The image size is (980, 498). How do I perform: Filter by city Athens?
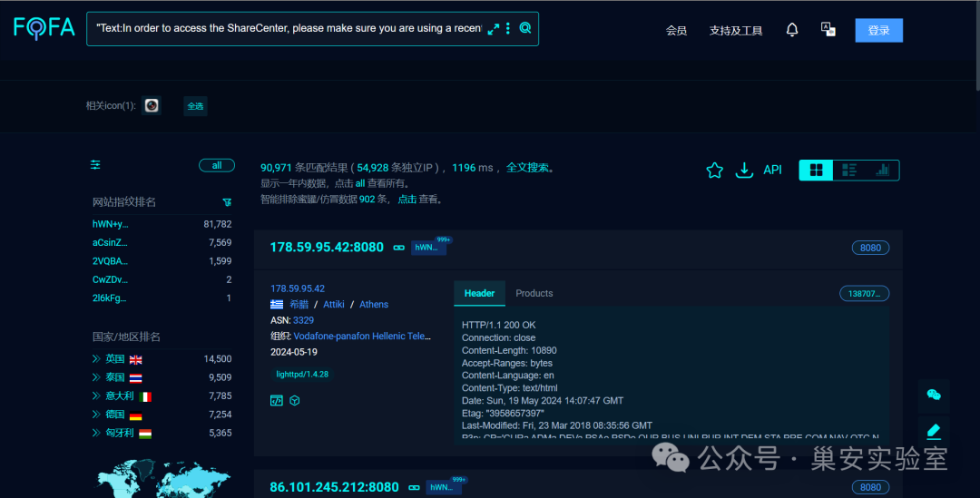point(374,304)
